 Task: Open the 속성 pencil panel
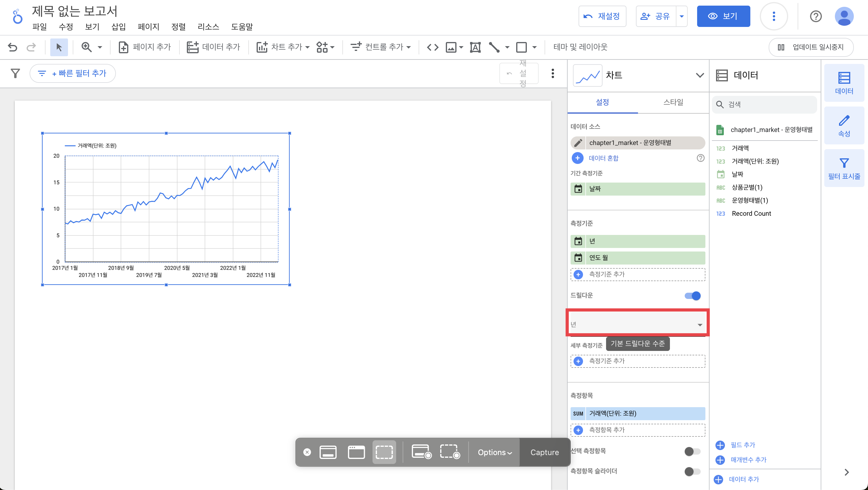[x=844, y=125]
